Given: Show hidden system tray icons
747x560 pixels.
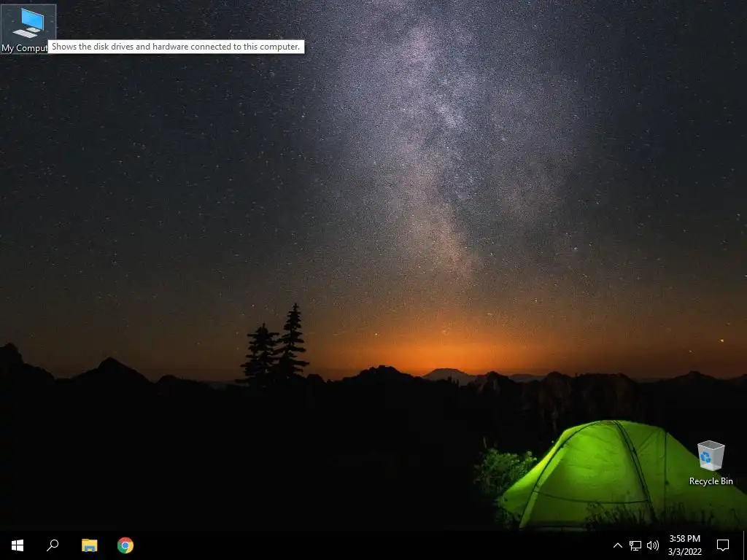Looking at the screenshot, I should pos(617,545).
